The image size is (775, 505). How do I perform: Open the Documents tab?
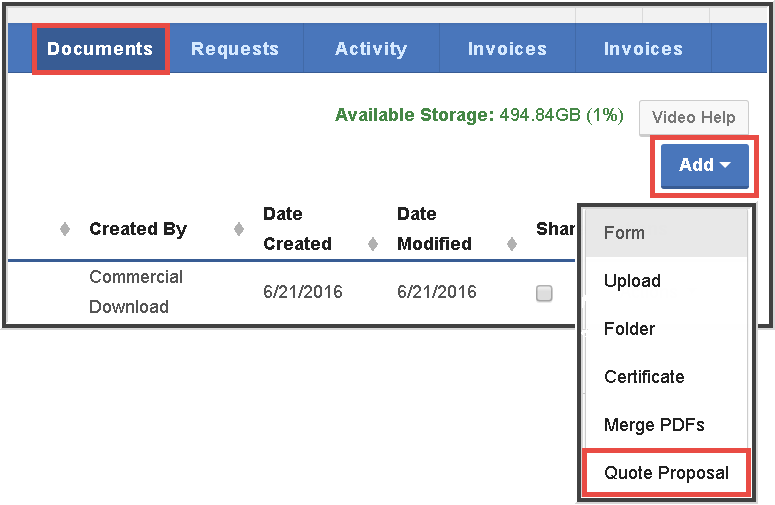click(100, 48)
